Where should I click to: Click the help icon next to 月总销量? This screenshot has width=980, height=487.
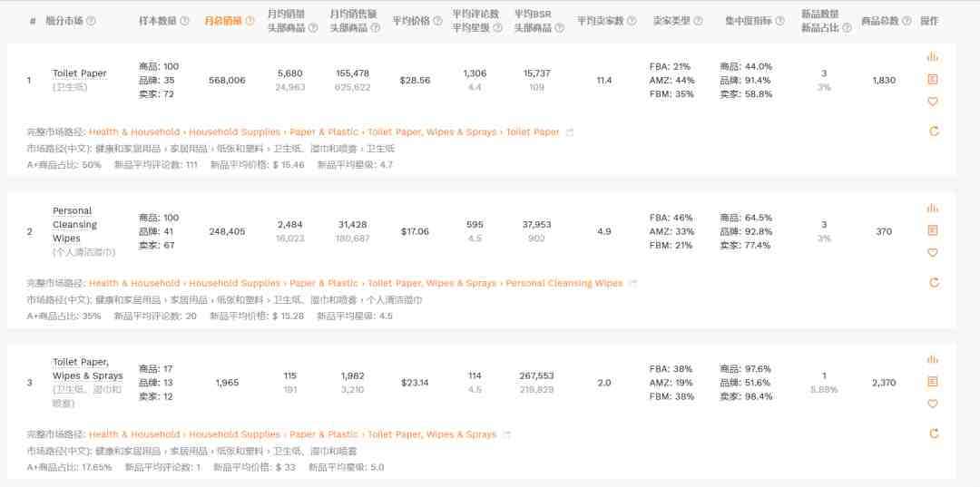[250, 21]
